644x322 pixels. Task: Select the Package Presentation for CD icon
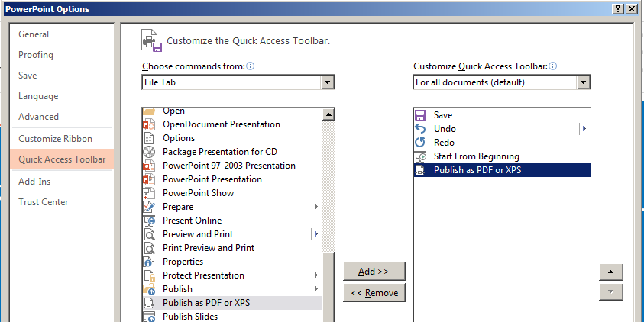click(x=149, y=152)
